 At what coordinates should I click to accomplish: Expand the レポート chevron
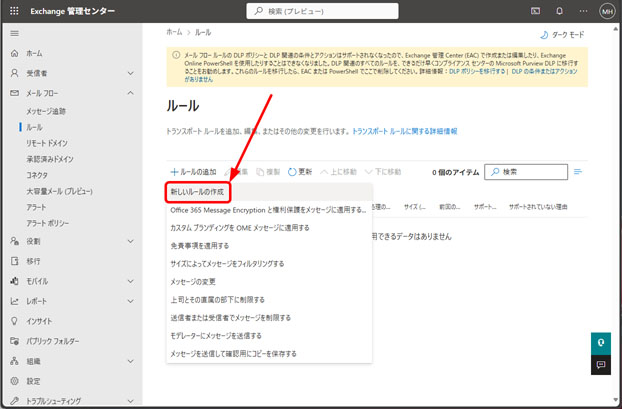click(131, 301)
